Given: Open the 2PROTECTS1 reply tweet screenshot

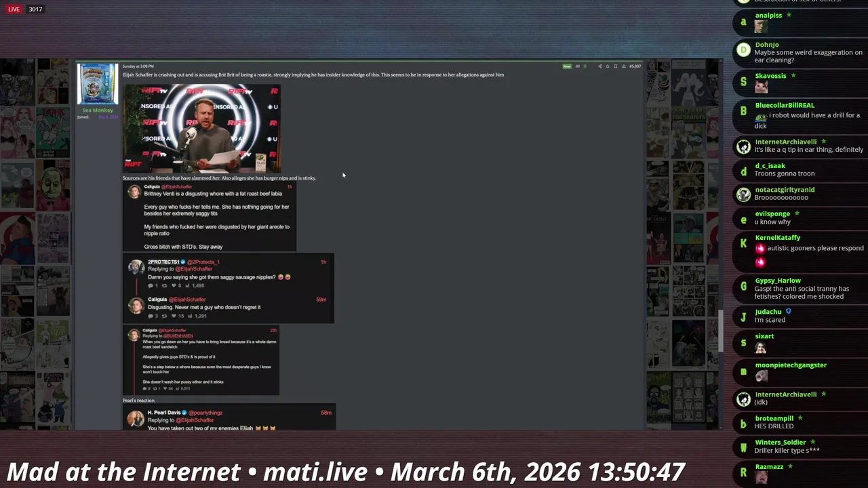Looking at the screenshot, I should click(x=228, y=289).
